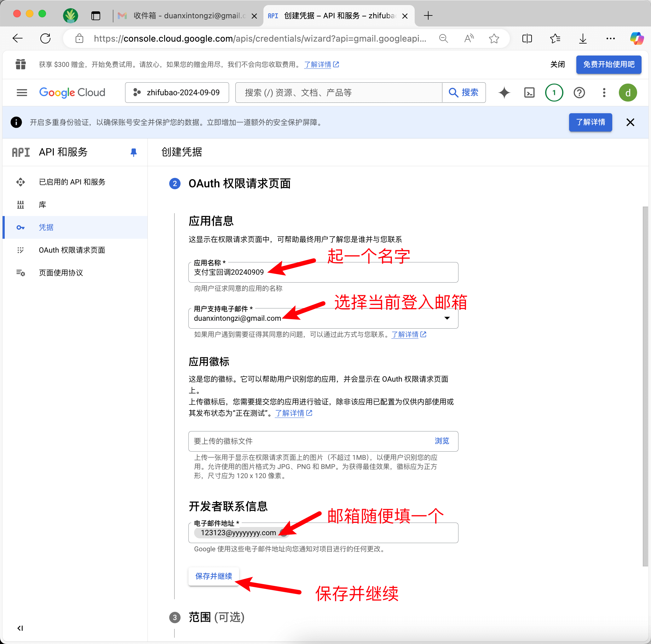The image size is (651, 644).
Task: Collapse the left sidebar with the arrow icon
Action: pos(20,628)
